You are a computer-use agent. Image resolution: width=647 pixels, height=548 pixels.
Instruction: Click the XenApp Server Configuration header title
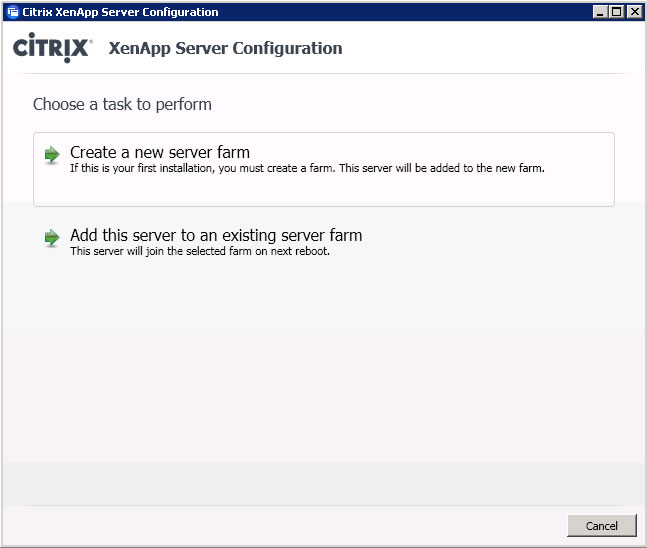tap(225, 48)
